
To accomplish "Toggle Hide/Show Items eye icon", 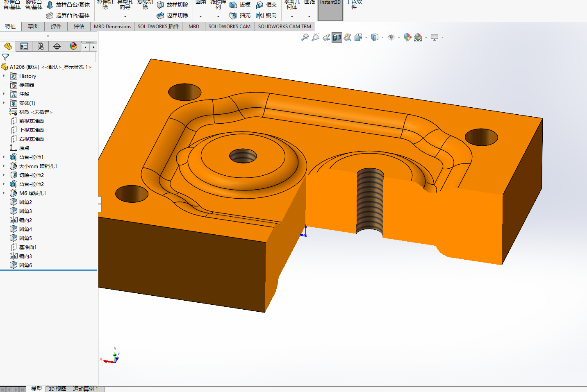I will click(x=391, y=37).
